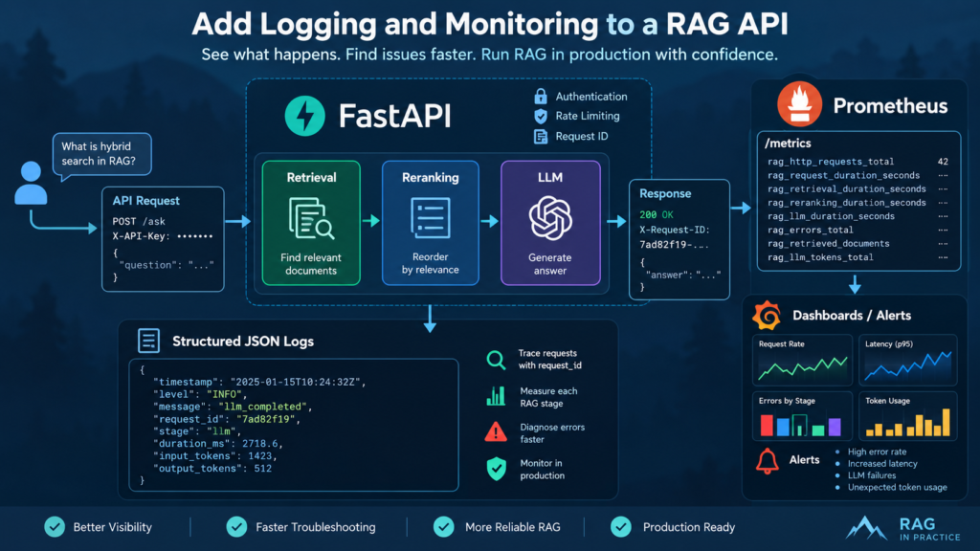
Task: Click the 'Diagnose errors faster' label
Action: click(x=552, y=433)
